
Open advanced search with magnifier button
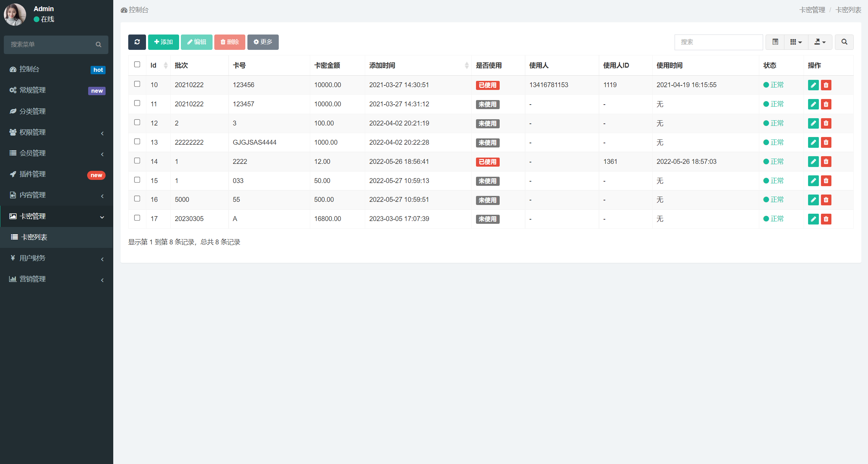(x=844, y=42)
